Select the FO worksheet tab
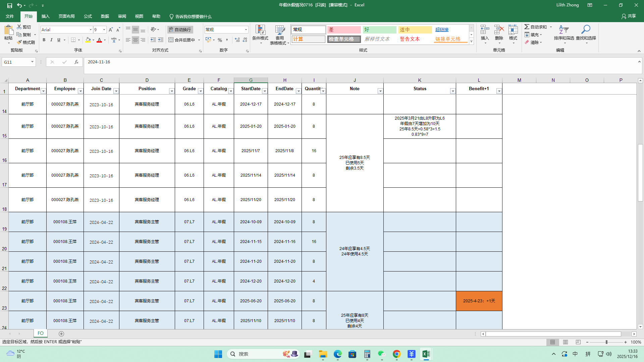Viewport: 644px width, 362px height. coord(41,333)
